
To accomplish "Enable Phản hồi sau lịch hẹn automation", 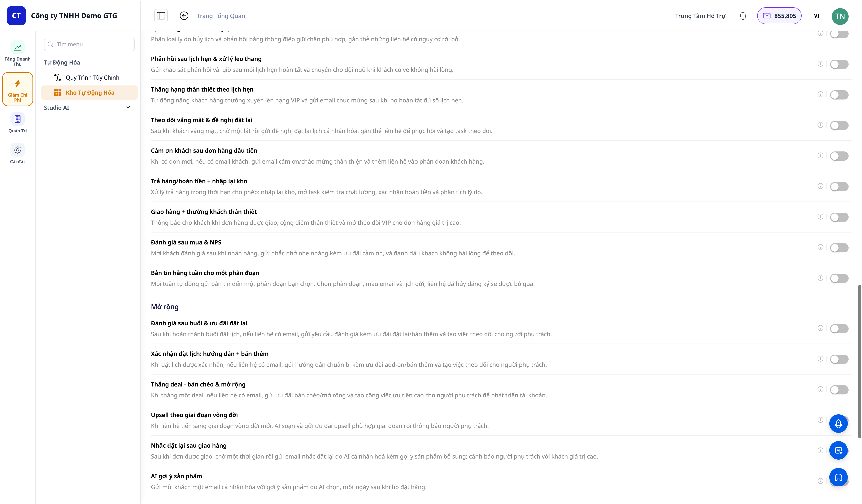I will (839, 64).
